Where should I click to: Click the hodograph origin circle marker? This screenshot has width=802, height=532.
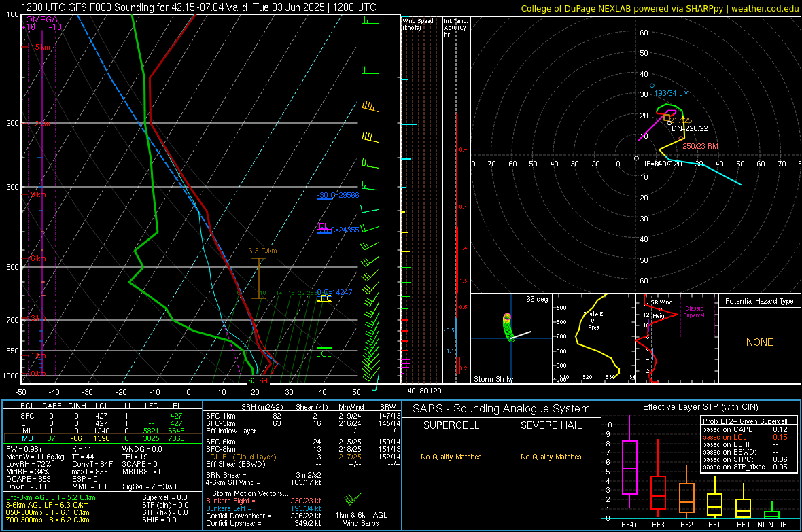point(636,158)
